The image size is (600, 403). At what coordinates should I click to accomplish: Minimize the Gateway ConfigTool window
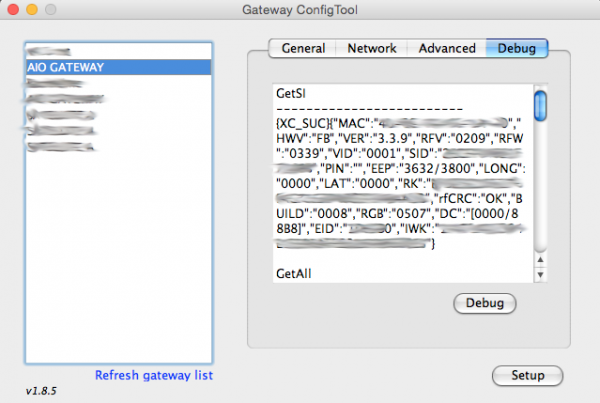tap(30, 10)
